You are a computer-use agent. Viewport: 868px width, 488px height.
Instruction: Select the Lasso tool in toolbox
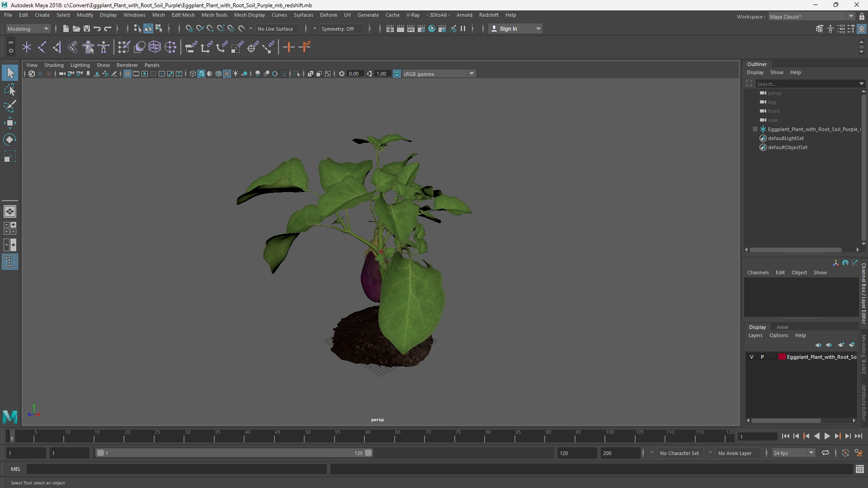pyautogui.click(x=10, y=89)
